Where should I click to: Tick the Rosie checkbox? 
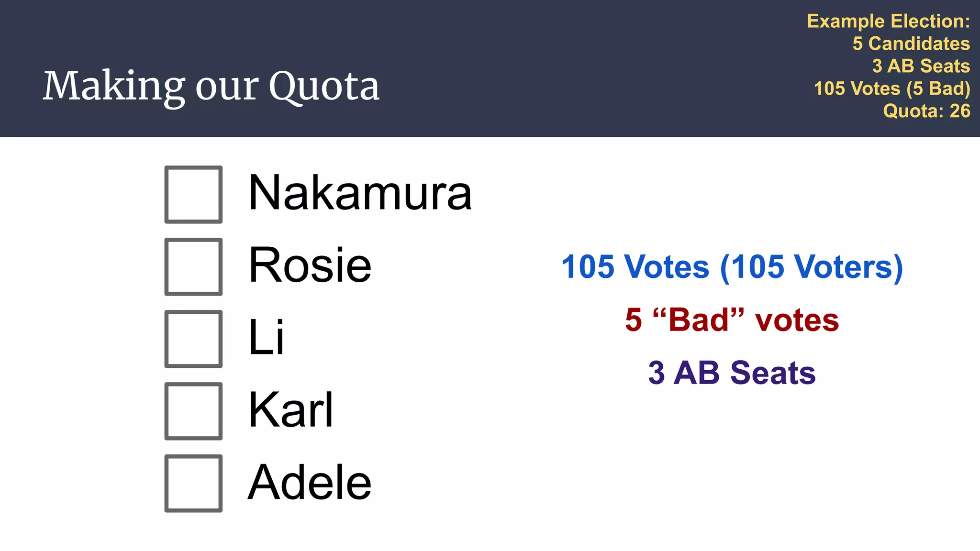pos(193,266)
